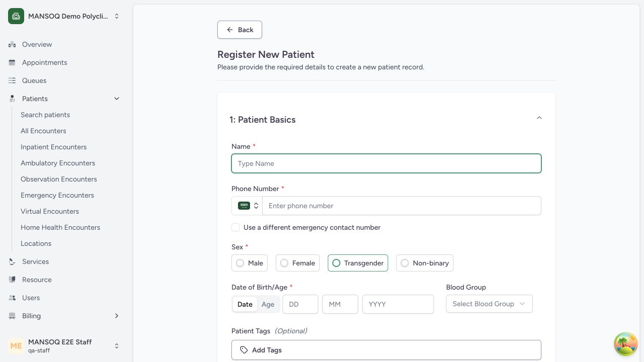
Task: Select Male as the sex
Action: click(x=250, y=263)
